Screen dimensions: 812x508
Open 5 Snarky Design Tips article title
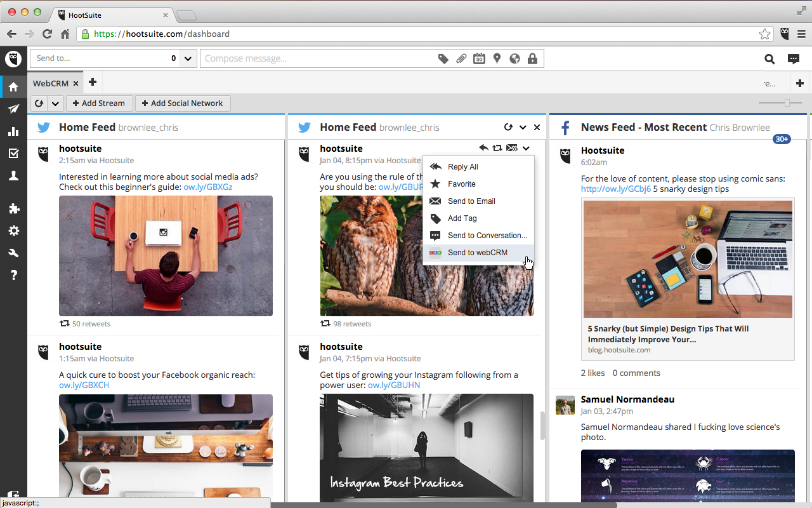(x=668, y=334)
